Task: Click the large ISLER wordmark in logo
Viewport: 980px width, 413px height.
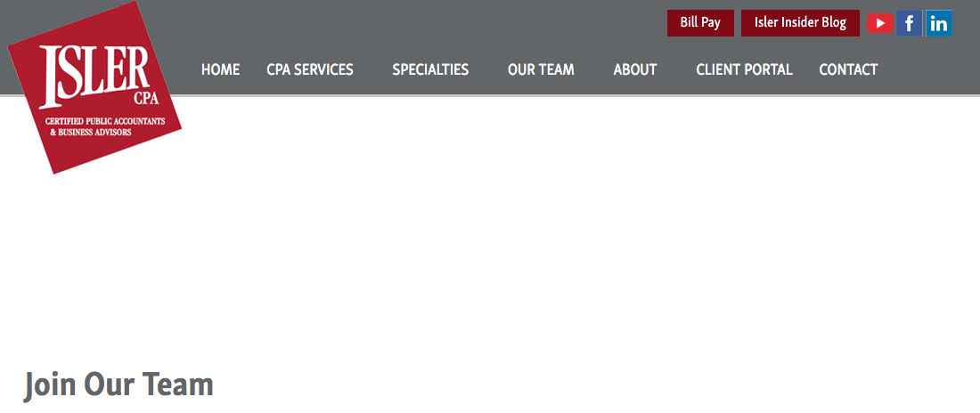Action: coord(93,71)
